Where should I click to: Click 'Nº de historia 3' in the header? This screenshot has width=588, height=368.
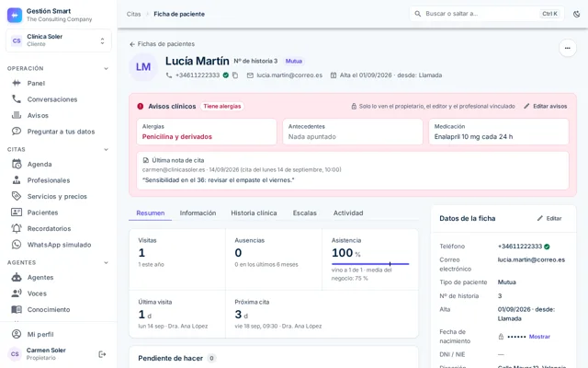coord(255,61)
